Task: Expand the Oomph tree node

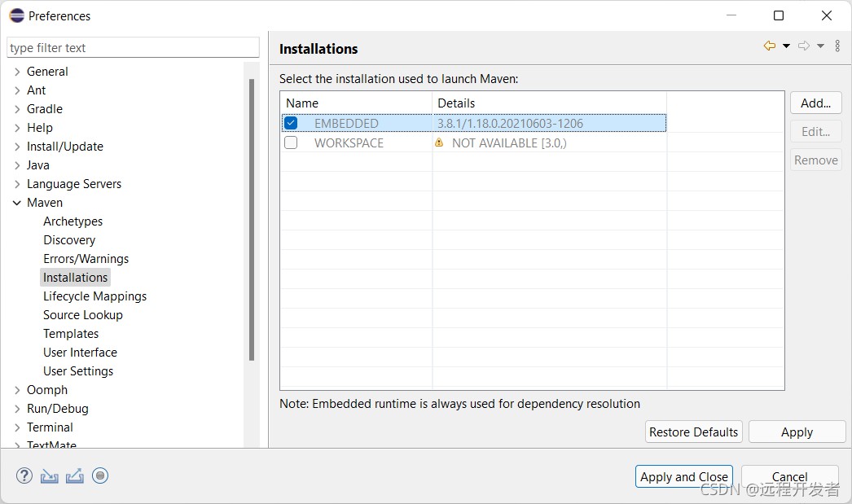Action: point(17,390)
